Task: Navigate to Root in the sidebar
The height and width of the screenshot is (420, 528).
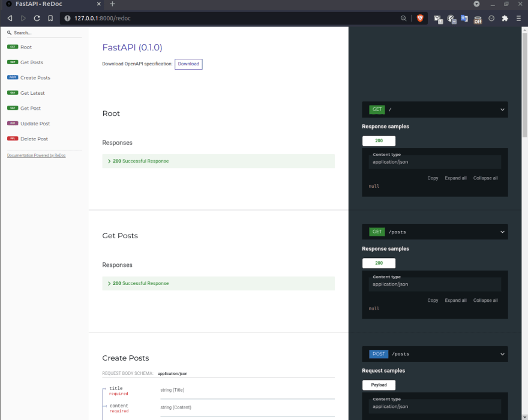Action: (26, 47)
